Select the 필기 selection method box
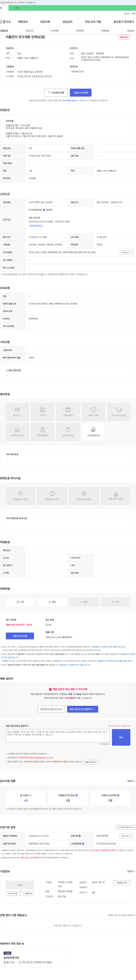136x980 pixels. click(84, 602)
